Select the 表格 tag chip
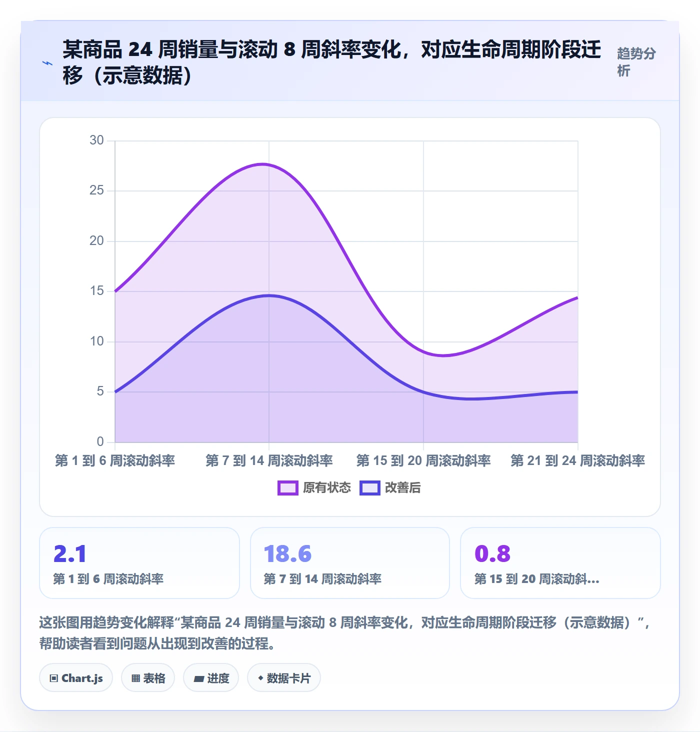Image resolution: width=700 pixels, height=732 pixels. [148, 678]
